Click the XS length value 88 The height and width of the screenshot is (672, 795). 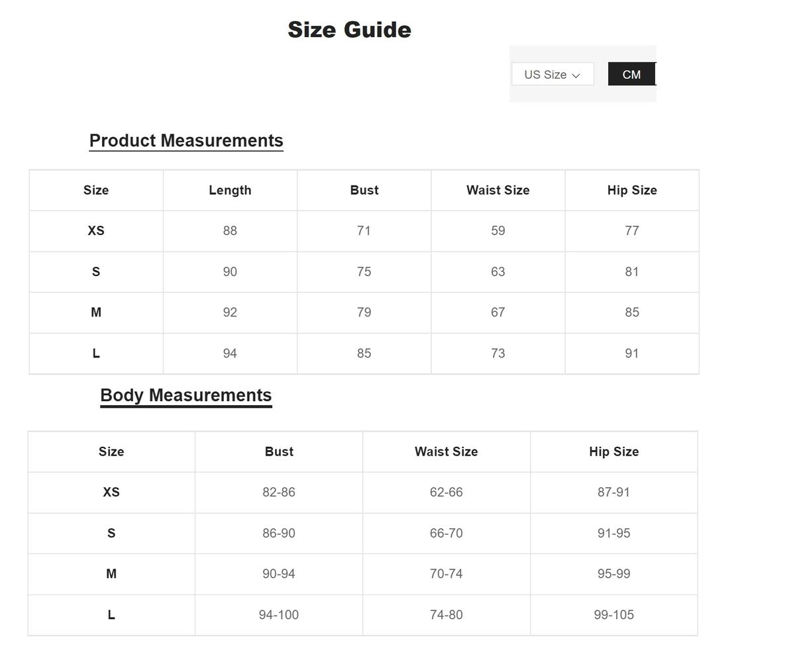click(x=230, y=230)
